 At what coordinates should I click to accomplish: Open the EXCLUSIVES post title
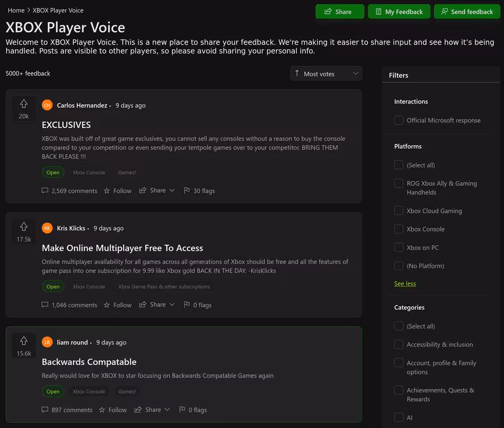click(x=66, y=125)
